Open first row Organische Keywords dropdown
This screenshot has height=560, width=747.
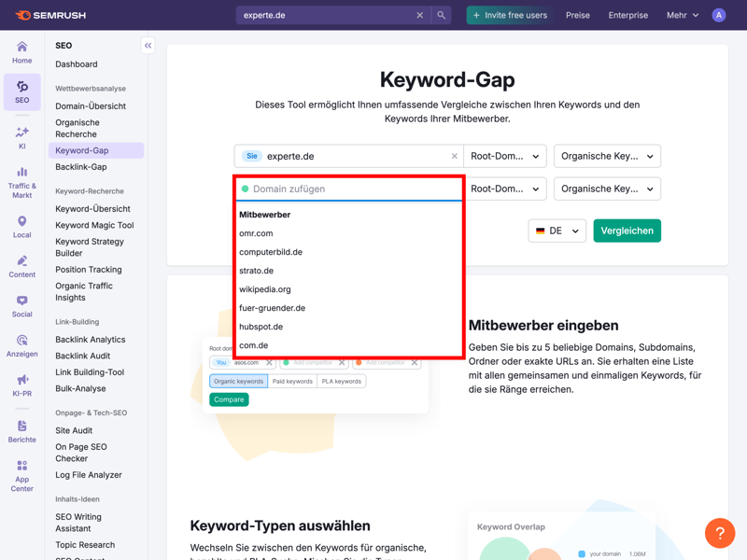point(607,156)
